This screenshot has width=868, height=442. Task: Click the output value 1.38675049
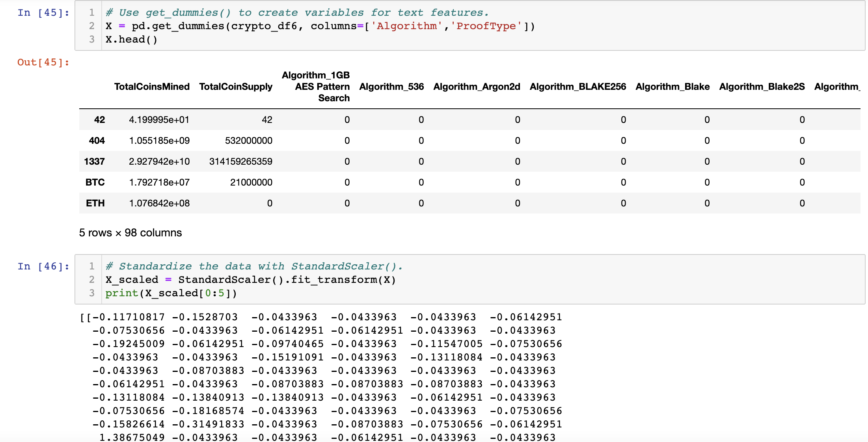click(132, 438)
